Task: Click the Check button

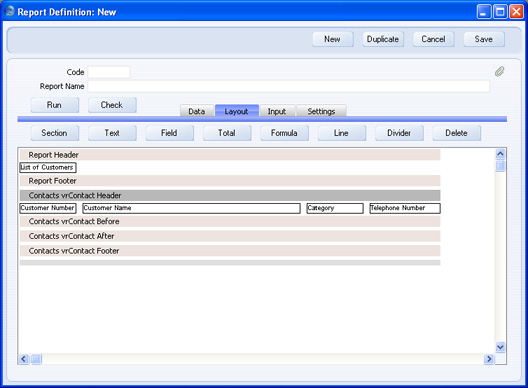Action: click(x=112, y=105)
